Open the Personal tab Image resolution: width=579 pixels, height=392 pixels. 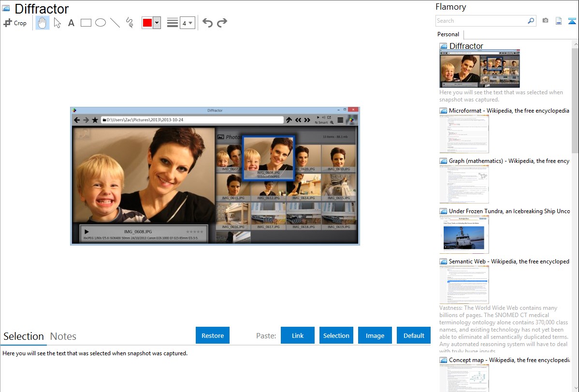click(x=449, y=34)
